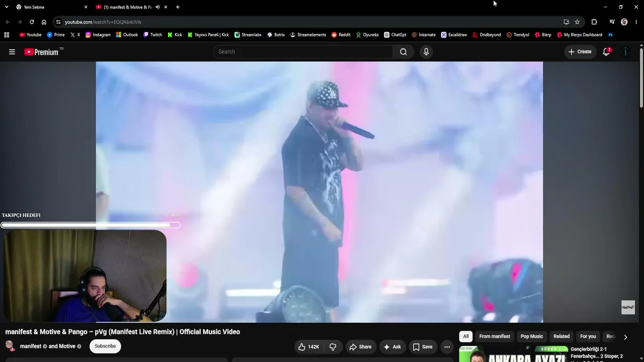Click the Ask button

pyautogui.click(x=392, y=347)
